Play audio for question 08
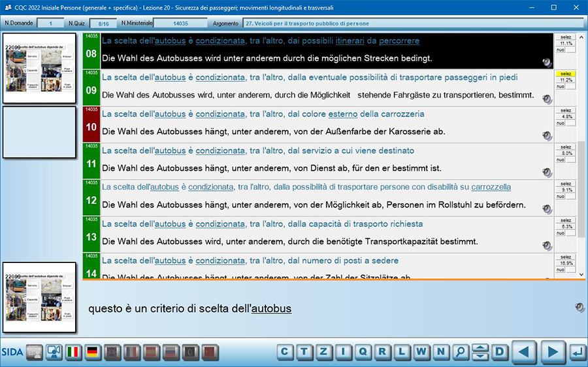Viewport: 588px width, 367px height. [547, 62]
